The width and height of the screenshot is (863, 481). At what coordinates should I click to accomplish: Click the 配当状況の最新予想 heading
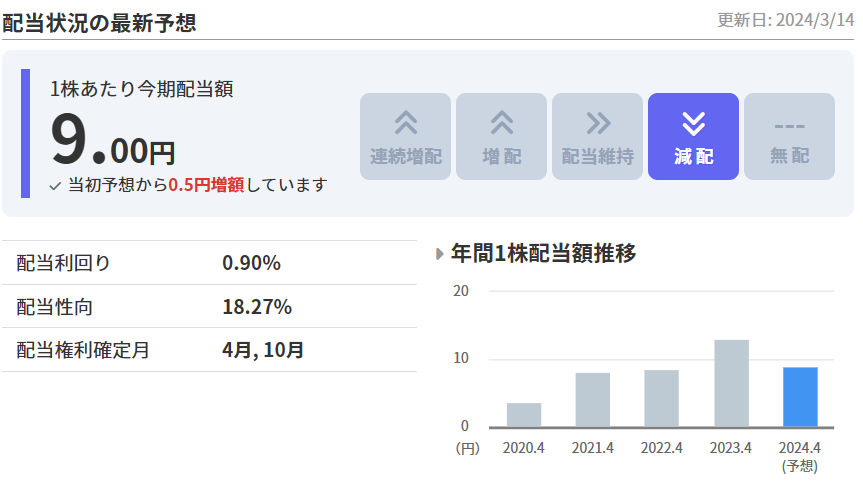[99, 22]
